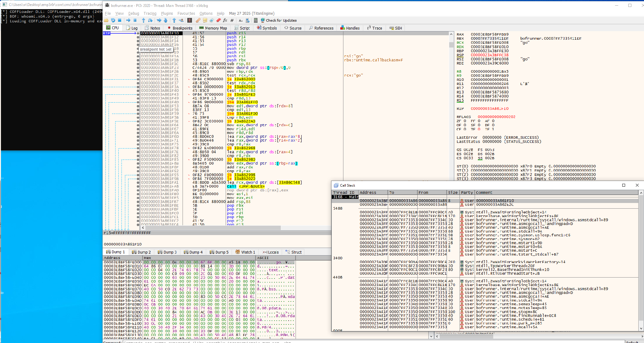Screen dimensions: 644x343
Task: Click the Check for Updates globe button
Action: click(x=279, y=20)
